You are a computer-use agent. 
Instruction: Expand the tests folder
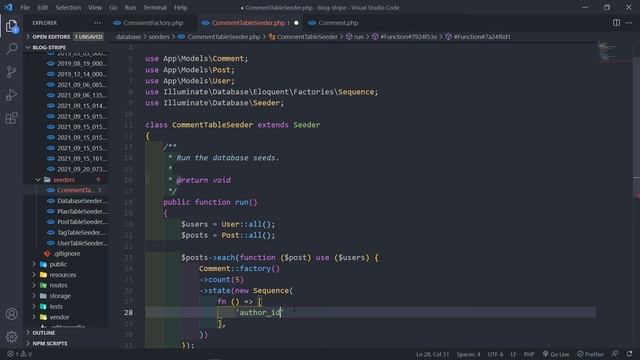(x=56, y=307)
